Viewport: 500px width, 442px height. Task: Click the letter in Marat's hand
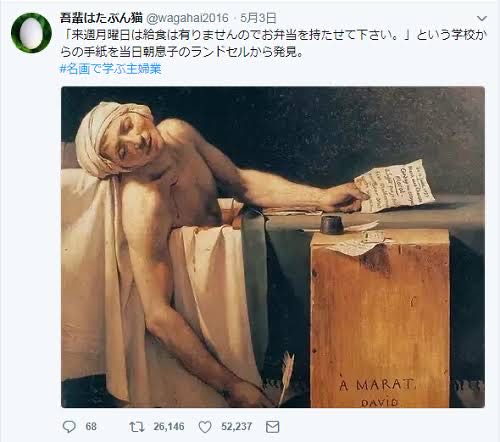396,186
